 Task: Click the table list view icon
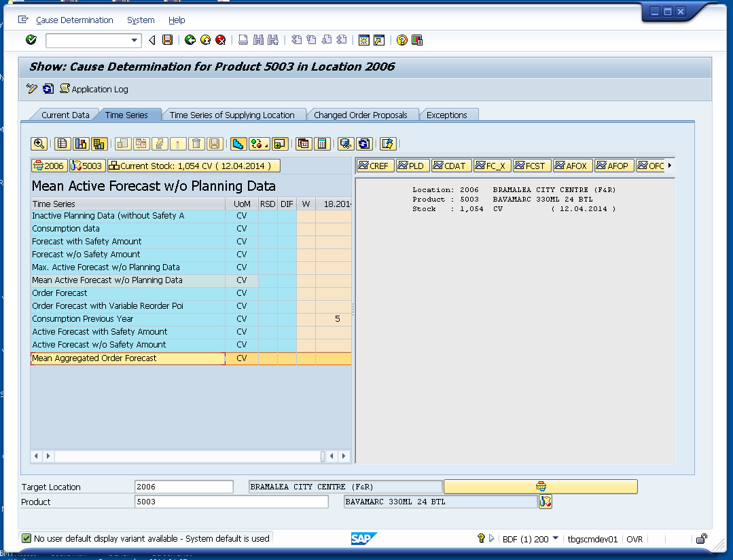[62, 144]
